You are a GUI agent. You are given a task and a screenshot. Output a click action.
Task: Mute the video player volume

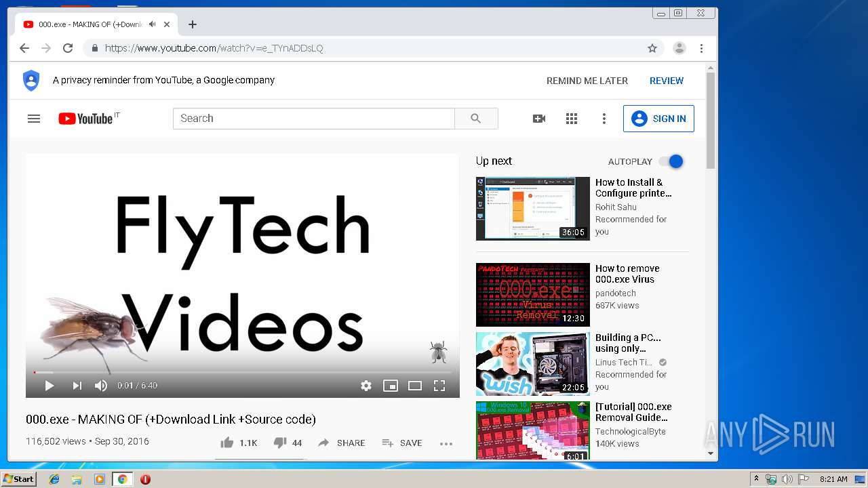click(x=101, y=386)
